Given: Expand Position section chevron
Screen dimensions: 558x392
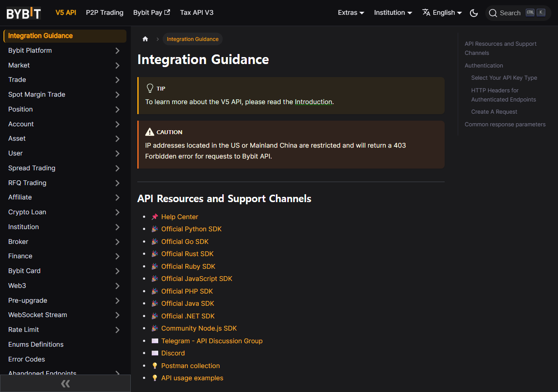Looking at the screenshot, I should click(117, 109).
